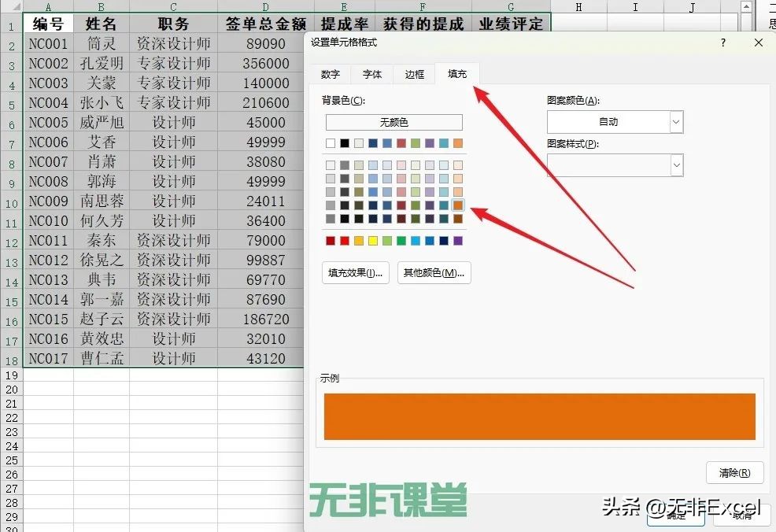Select cell NC017
776x532 pixels.
(x=48, y=358)
